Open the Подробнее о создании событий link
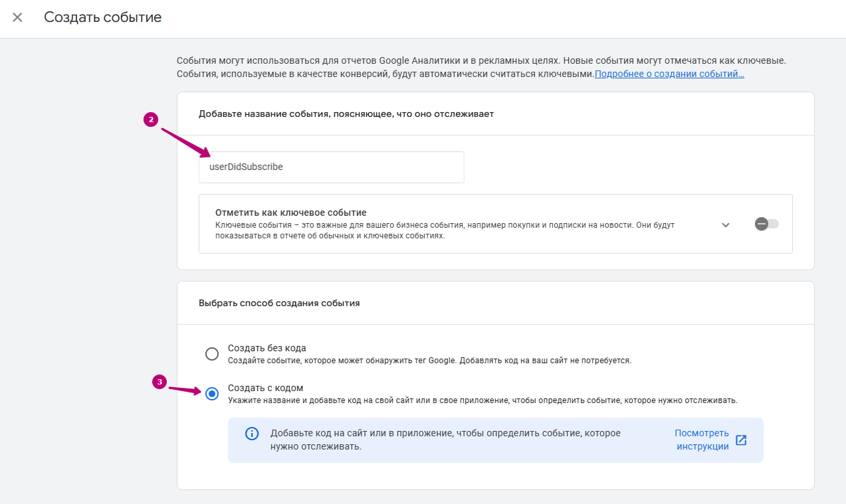This screenshot has height=504, width=846. pyautogui.click(x=669, y=74)
